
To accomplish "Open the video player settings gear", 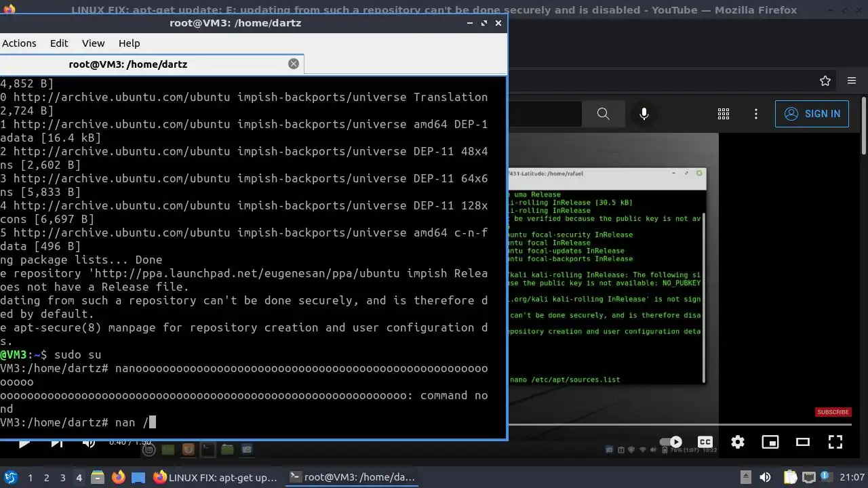I will click(x=738, y=442).
